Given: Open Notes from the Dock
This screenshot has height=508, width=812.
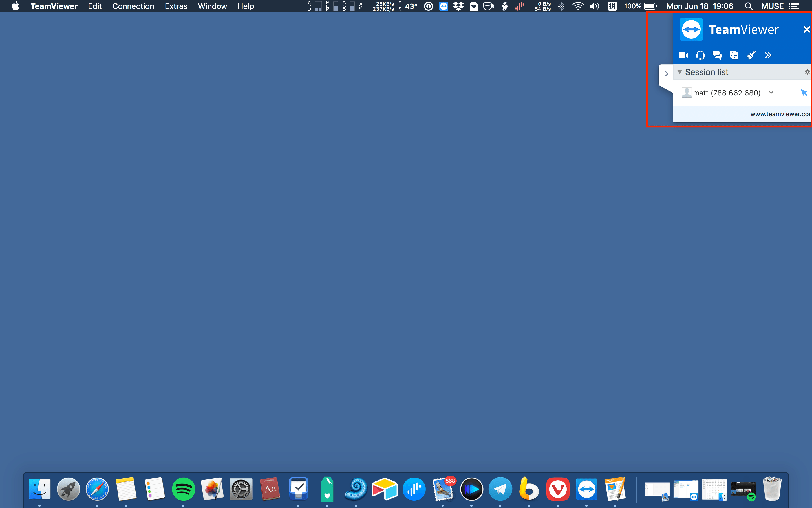Looking at the screenshot, I should [126, 489].
